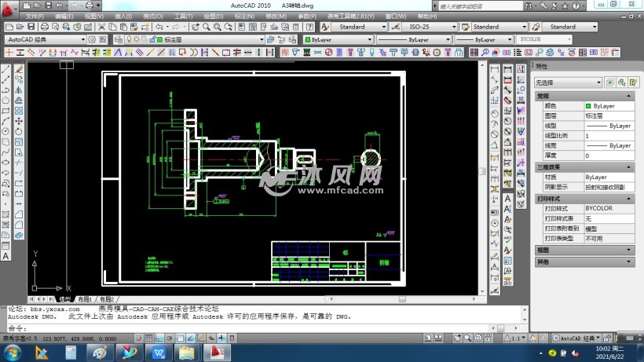Image resolution: width=644 pixels, height=362 pixels.
Task: Open File Explorer from taskbar
Action: pos(186,353)
